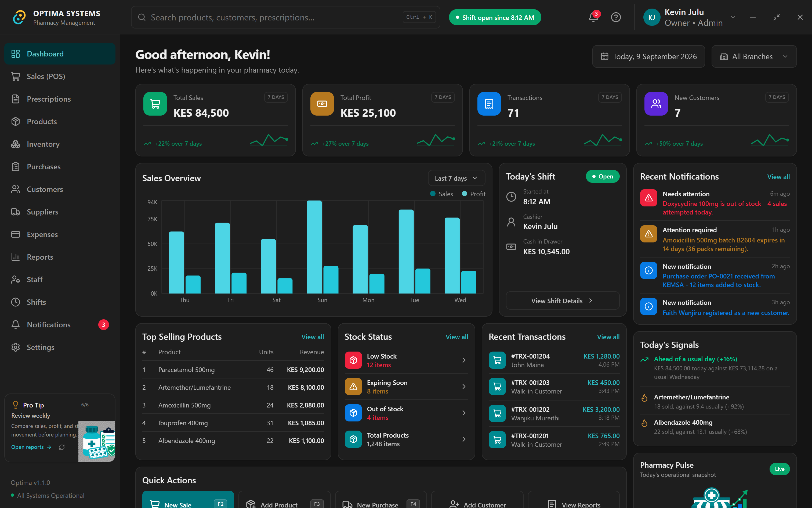Click the info icon for PO-0021 notification

click(x=648, y=270)
